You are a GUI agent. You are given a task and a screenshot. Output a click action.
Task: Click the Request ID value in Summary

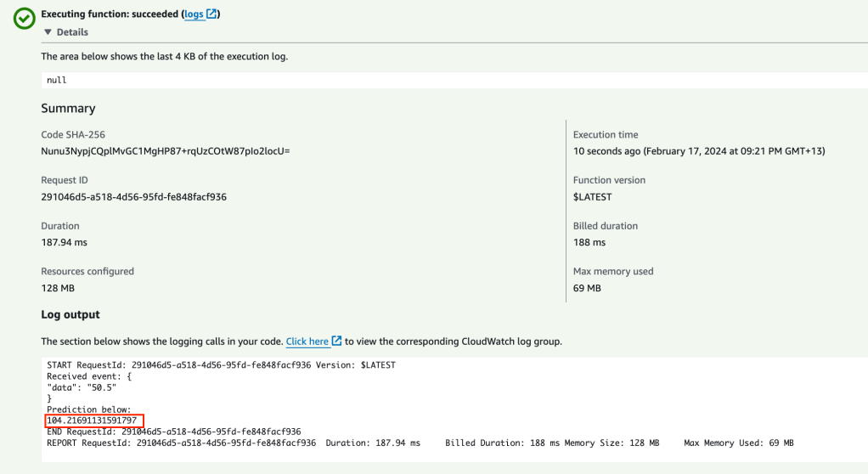tap(133, 197)
